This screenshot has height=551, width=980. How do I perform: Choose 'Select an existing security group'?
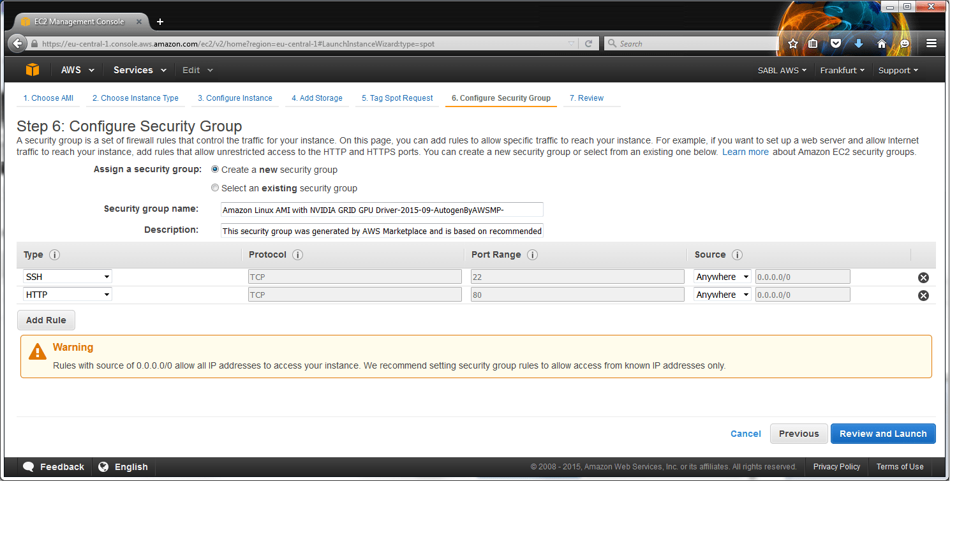pos(215,187)
